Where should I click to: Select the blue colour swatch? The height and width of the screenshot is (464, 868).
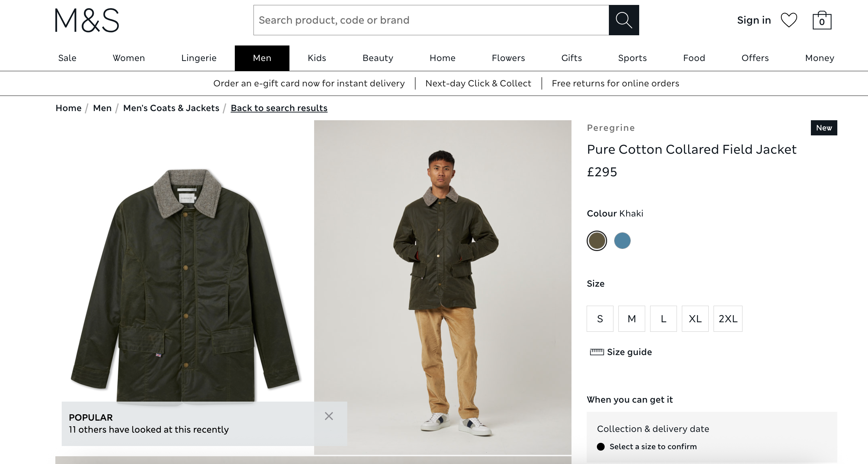622,241
